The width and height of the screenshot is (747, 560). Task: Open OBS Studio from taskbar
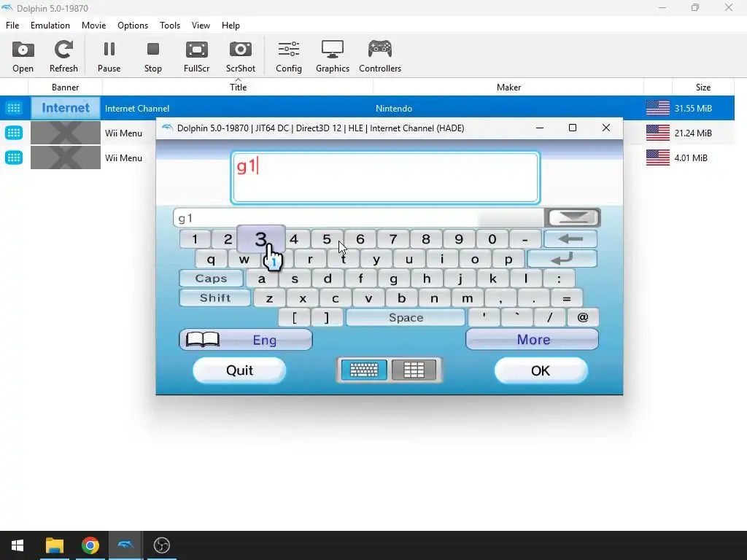pos(161,545)
